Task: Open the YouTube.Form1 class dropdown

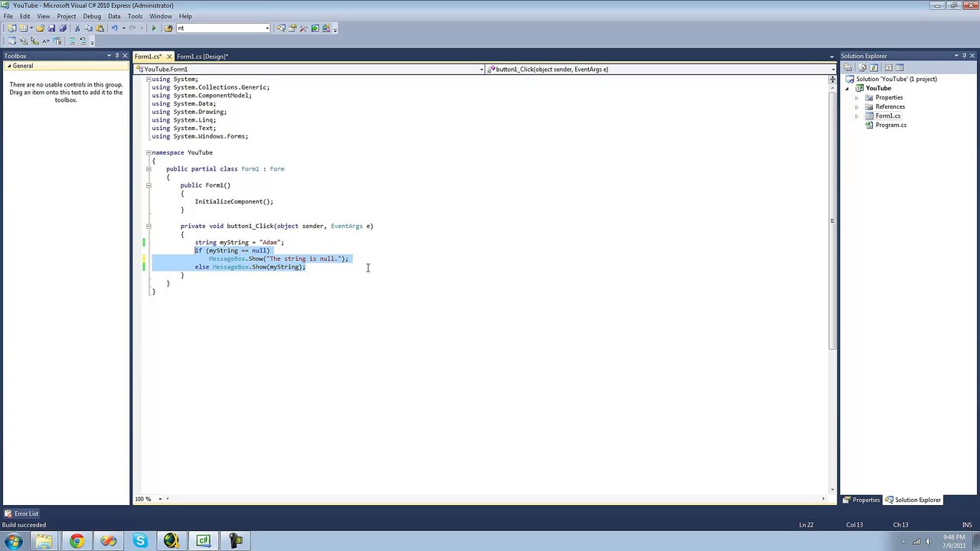Action: (482, 70)
